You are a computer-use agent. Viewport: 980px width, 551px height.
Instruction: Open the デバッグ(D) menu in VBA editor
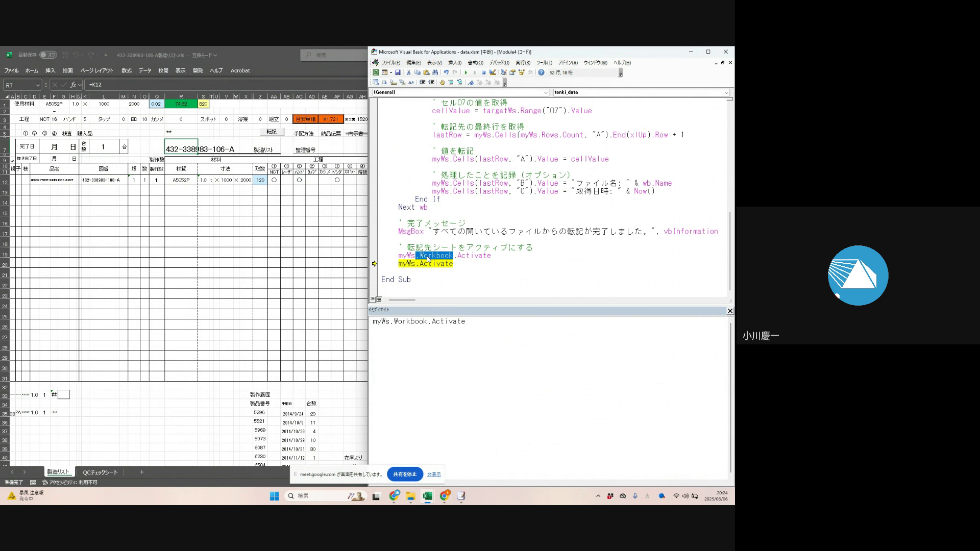(499, 63)
